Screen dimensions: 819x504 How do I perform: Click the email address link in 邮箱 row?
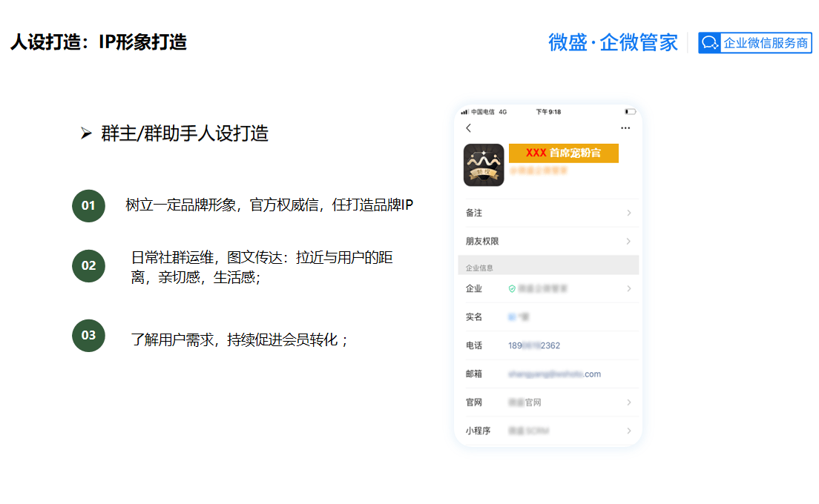click(x=554, y=374)
